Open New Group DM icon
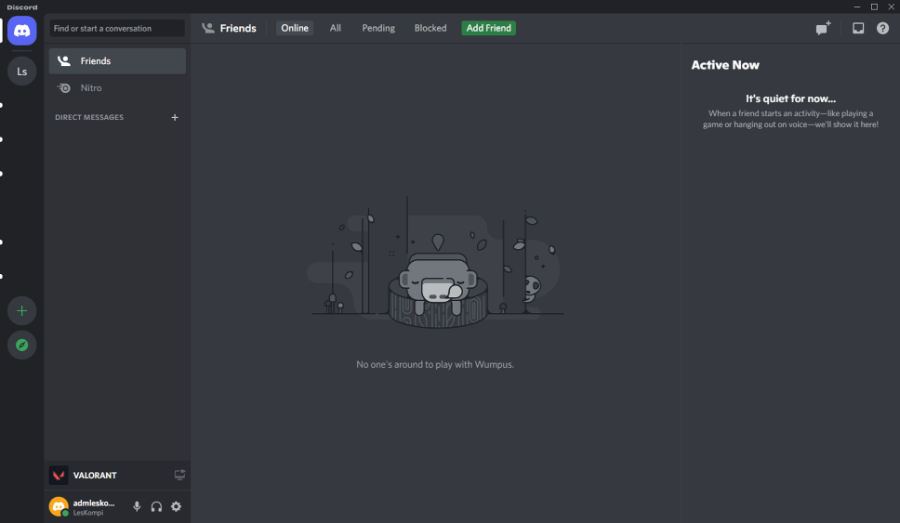 pyautogui.click(x=823, y=28)
